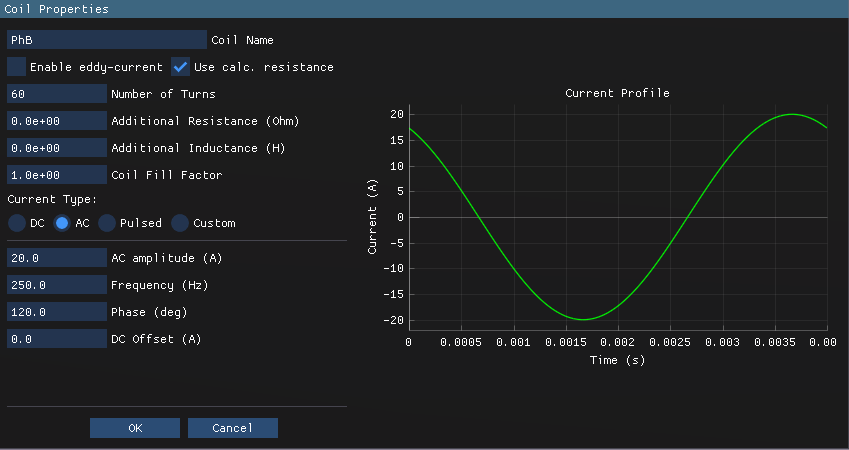Click the Number of Turns field
Image resolution: width=849 pixels, height=450 pixels.
pyautogui.click(x=57, y=94)
